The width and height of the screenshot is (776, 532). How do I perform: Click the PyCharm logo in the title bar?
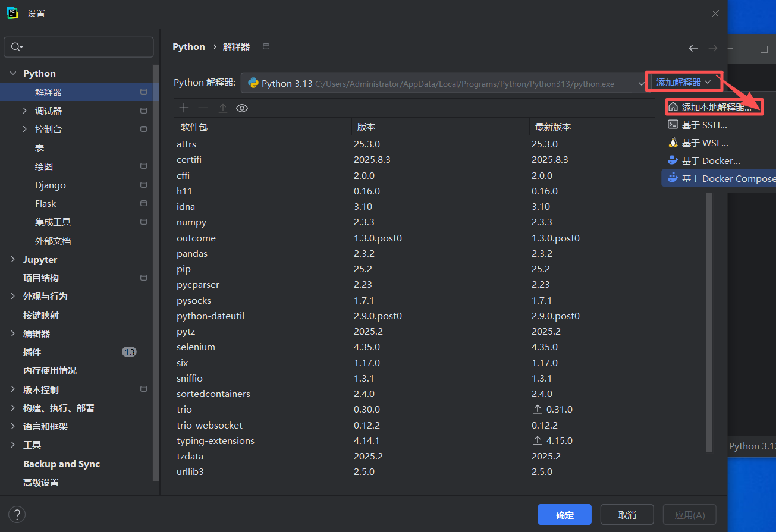click(x=12, y=13)
